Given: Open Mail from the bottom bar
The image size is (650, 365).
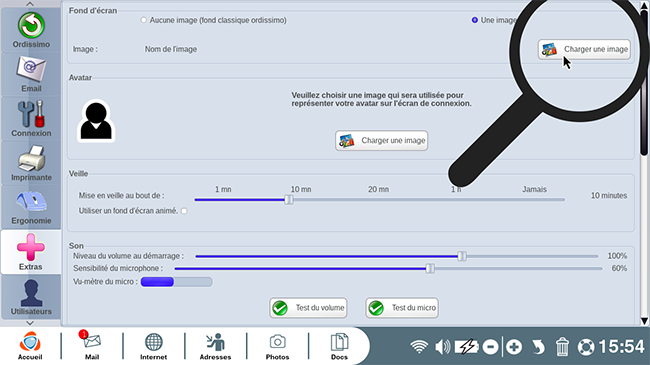Looking at the screenshot, I should click(92, 345).
